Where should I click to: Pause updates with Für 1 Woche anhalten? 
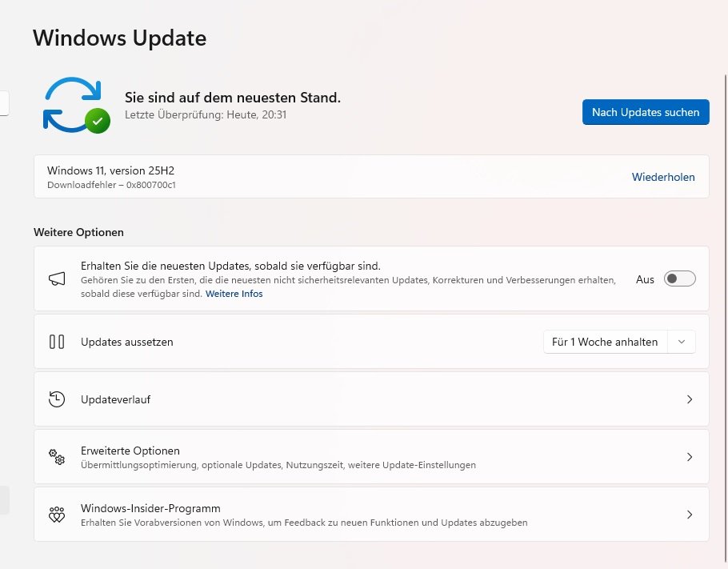pyautogui.click(x=605, y=342)
